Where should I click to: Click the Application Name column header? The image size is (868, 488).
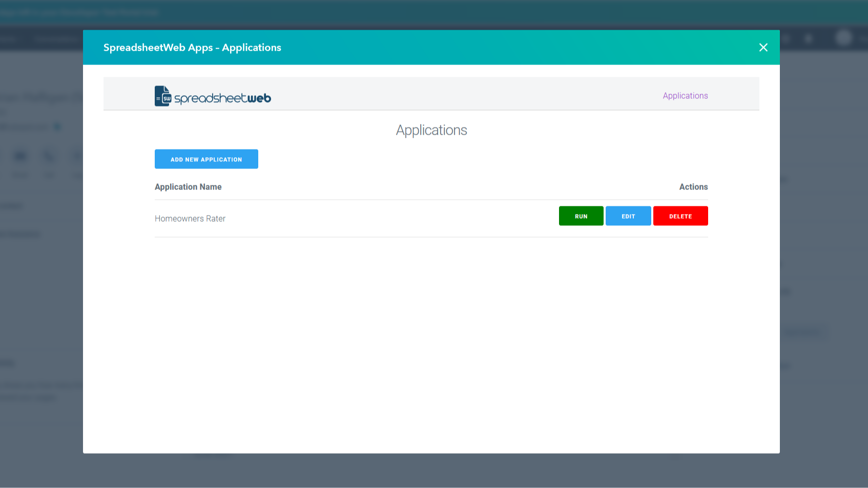[188, 187]
